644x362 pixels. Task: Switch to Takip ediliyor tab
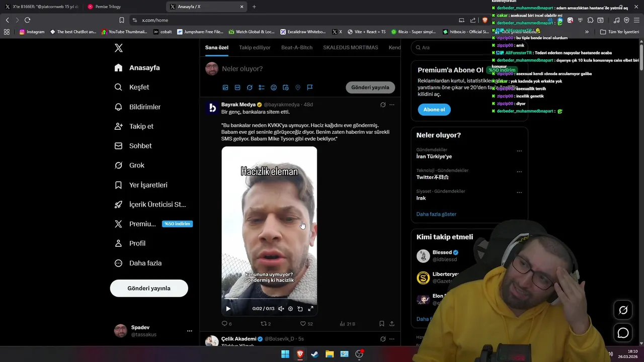point(255,47)
